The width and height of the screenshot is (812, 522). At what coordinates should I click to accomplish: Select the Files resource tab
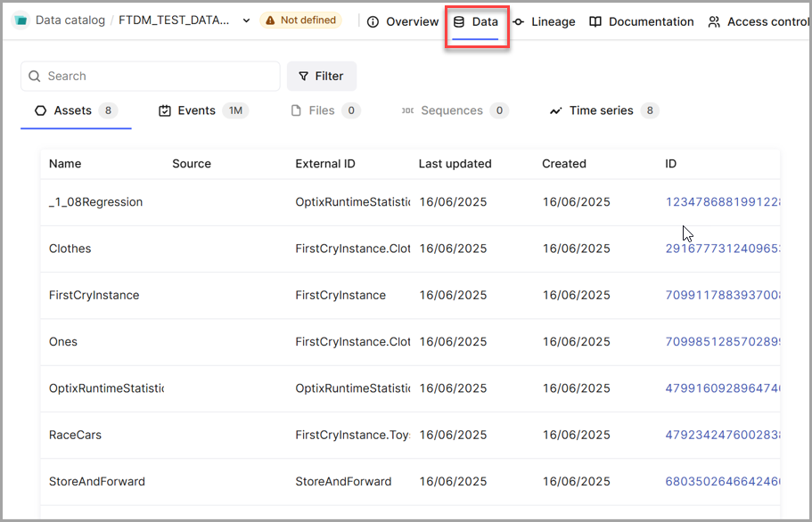(325, 110)
